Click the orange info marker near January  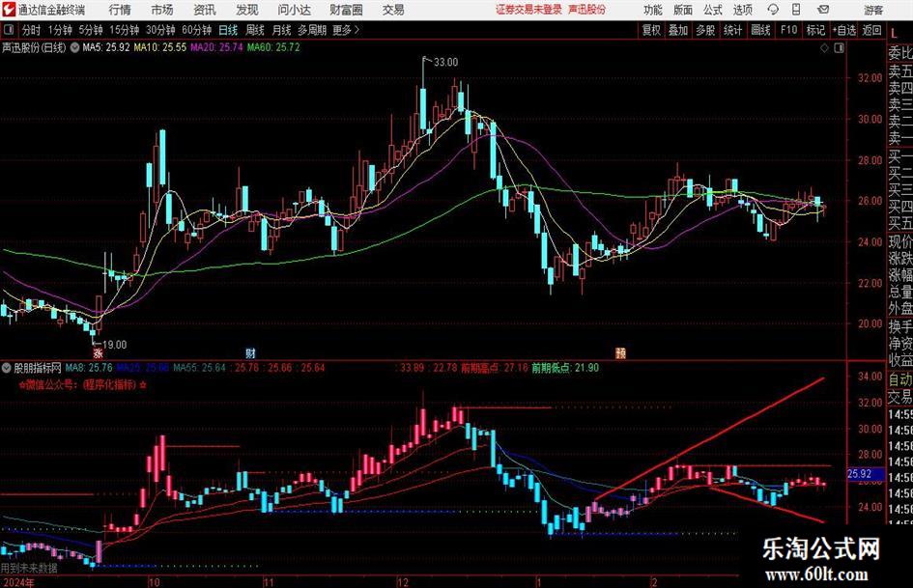(x=620, y=352)
